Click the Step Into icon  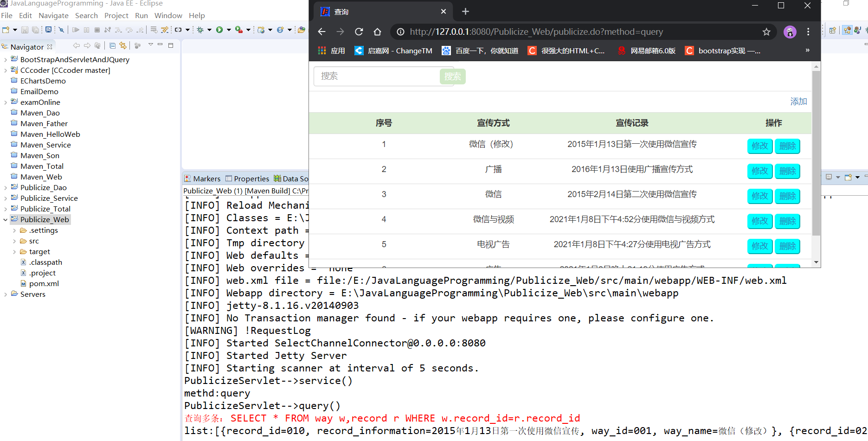(x=118, y=30)
